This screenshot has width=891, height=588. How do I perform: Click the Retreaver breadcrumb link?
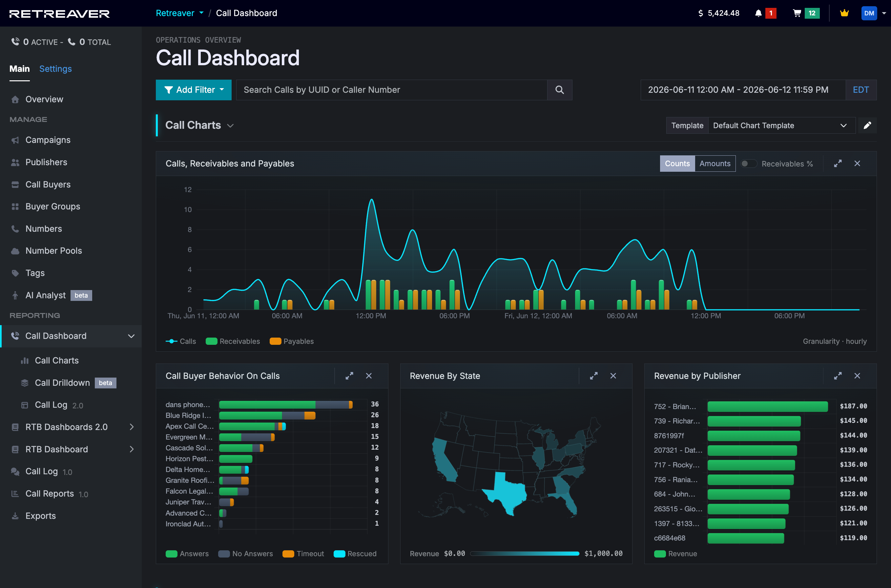coord(175,13)
